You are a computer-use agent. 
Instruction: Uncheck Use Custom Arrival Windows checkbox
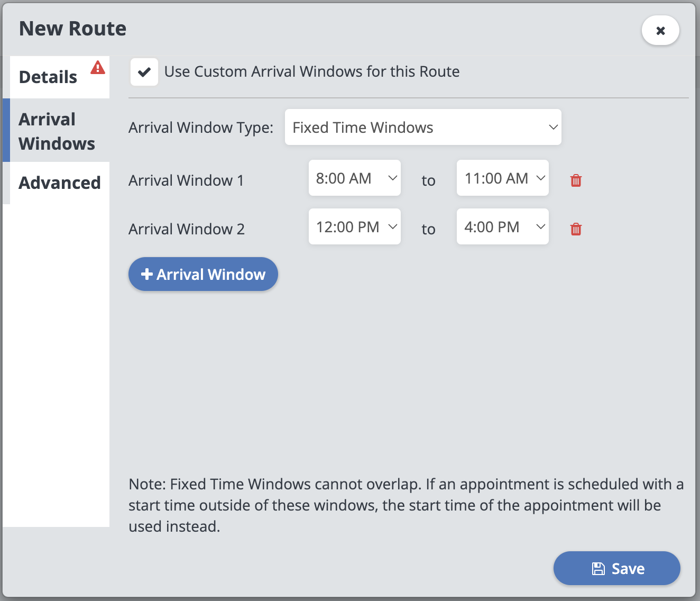(x=144, y=72)
